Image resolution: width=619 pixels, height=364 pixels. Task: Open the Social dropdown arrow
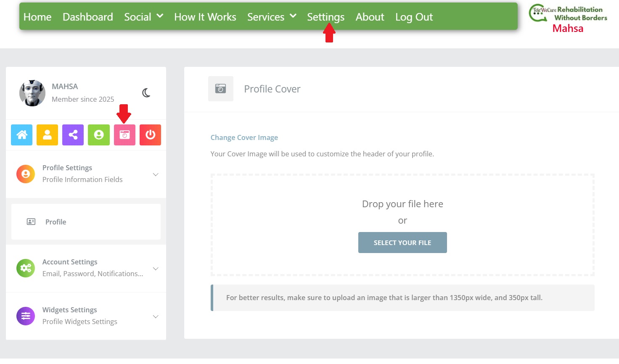click(x=160, y=16)
